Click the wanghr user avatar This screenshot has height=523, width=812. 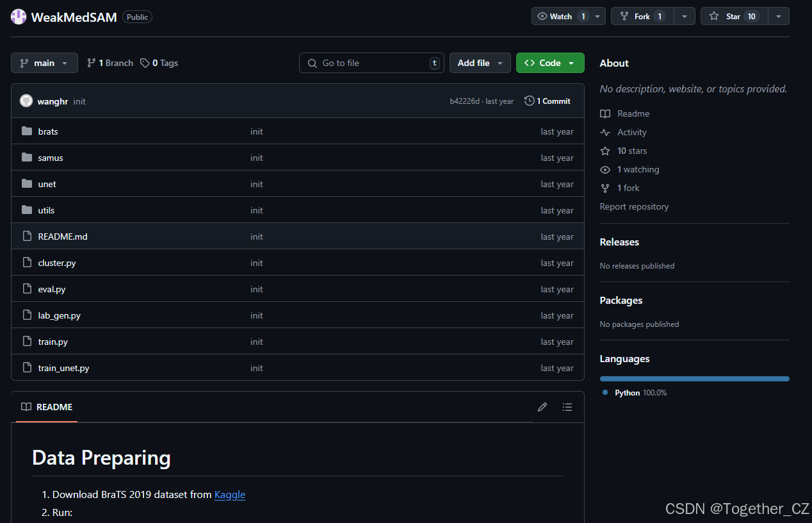(x=26, y=101)
